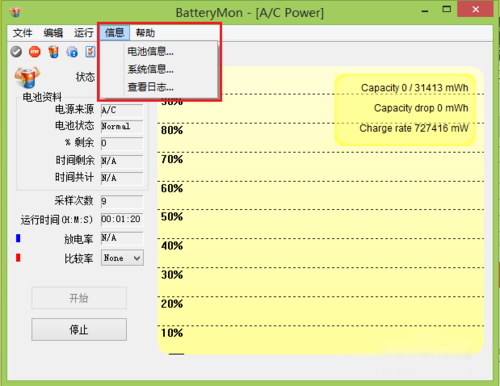This screenshot has width=500, height=386.
Task: Click the checklist log toolbar icon
Action: click(x=90, y=52)
